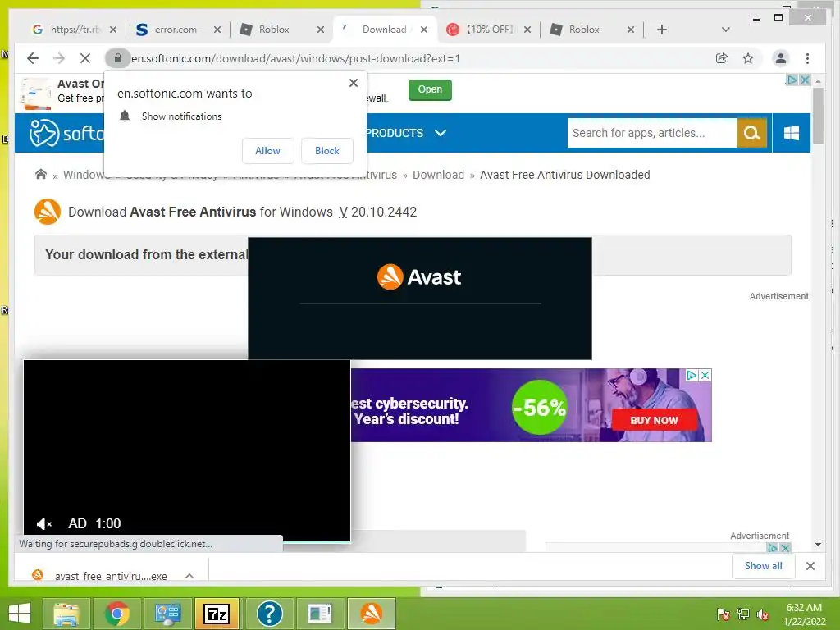Screen dimensions: 840x630
Task: Block notifications from en.softonic.com
Action: [326, 151]
